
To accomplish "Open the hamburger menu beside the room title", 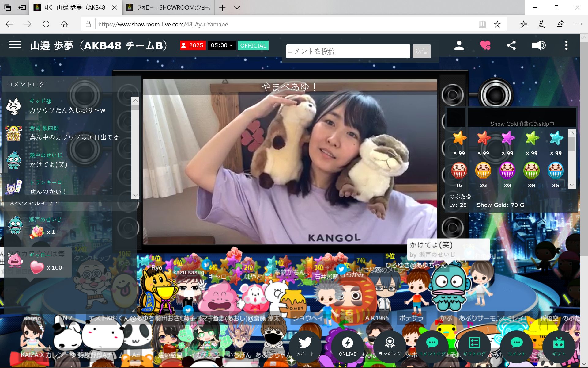I will pos(15,45).
